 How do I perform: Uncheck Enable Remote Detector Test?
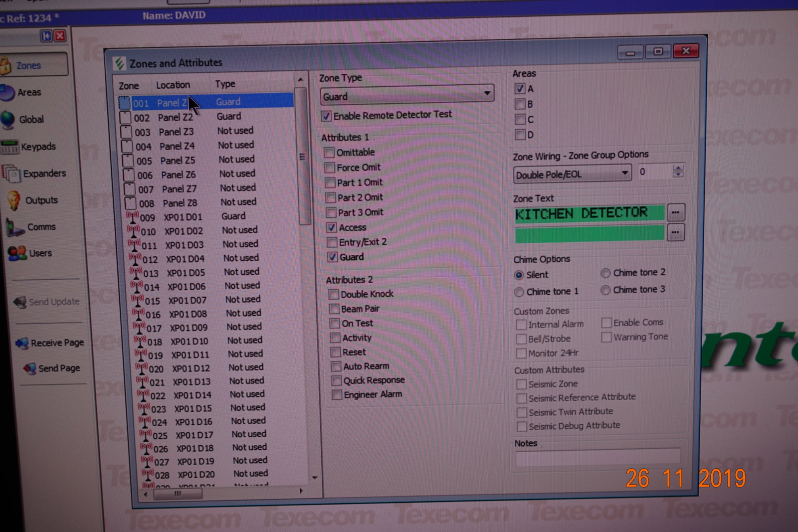click(x=326, y=116)
